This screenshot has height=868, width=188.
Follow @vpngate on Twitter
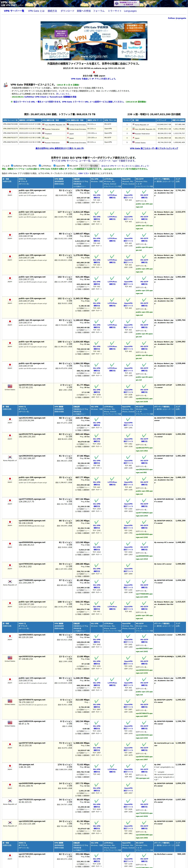click(x=177, y=18)
